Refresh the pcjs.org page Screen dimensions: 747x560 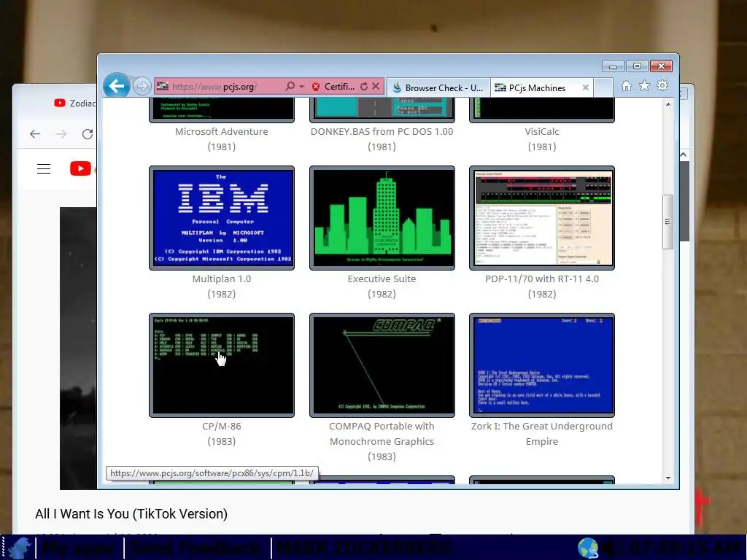(364, 86)
